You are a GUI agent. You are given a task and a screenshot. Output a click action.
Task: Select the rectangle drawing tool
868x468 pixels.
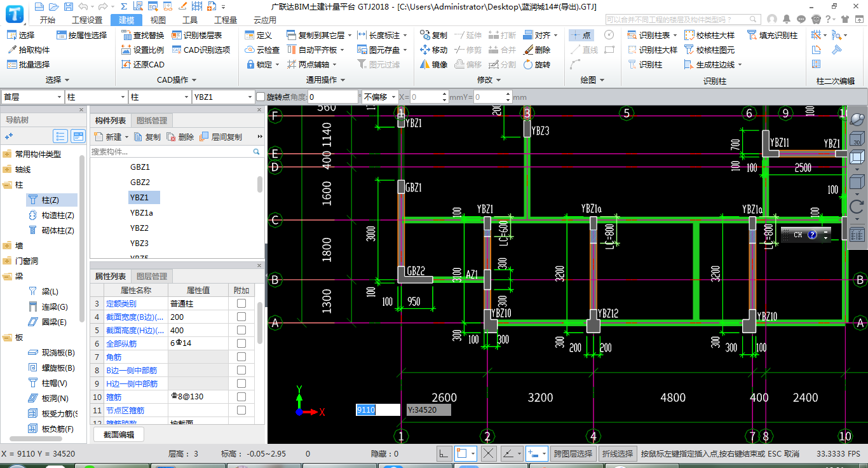609,50
